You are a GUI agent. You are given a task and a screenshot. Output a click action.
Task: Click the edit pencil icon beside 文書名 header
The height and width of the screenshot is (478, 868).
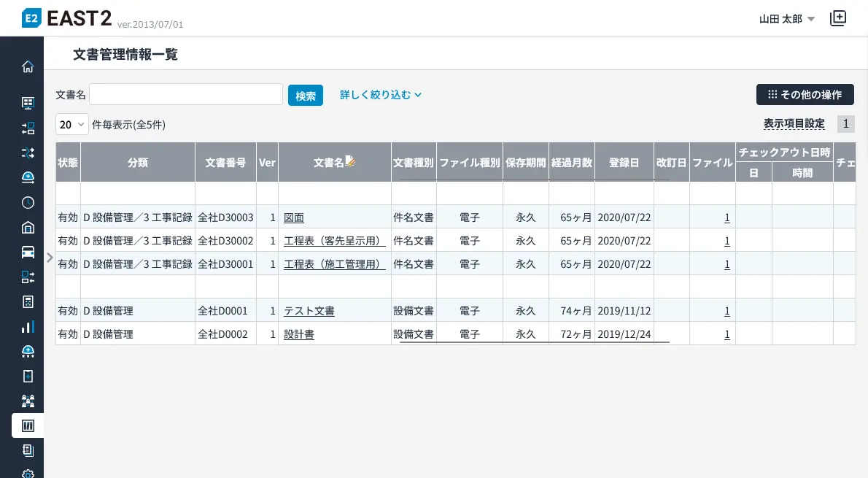pyautogui.click(x=350, y=161)
